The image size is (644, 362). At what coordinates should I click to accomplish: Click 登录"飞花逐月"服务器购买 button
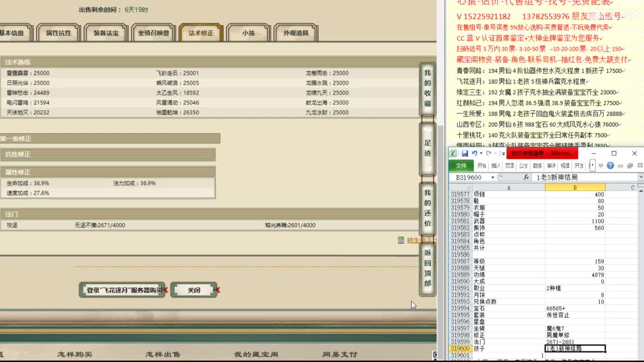pyautogui.click(x=122, y=290)
